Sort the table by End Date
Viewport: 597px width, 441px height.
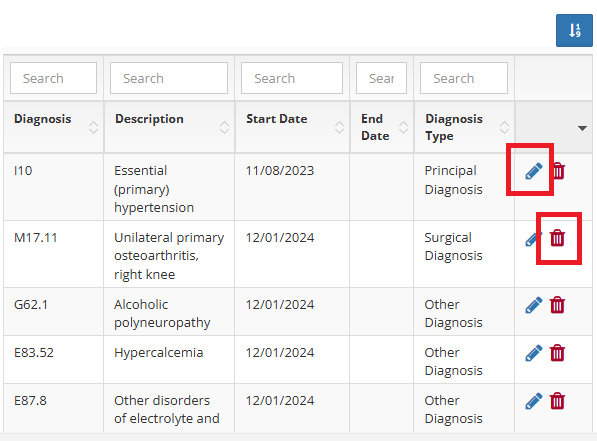[x=403, y=127]
